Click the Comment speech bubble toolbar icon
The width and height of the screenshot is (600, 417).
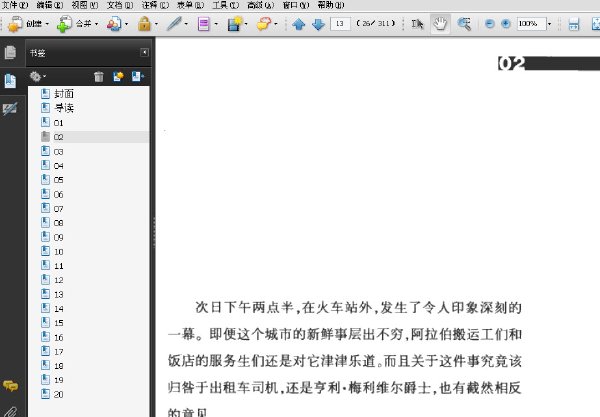pos(264,24)
